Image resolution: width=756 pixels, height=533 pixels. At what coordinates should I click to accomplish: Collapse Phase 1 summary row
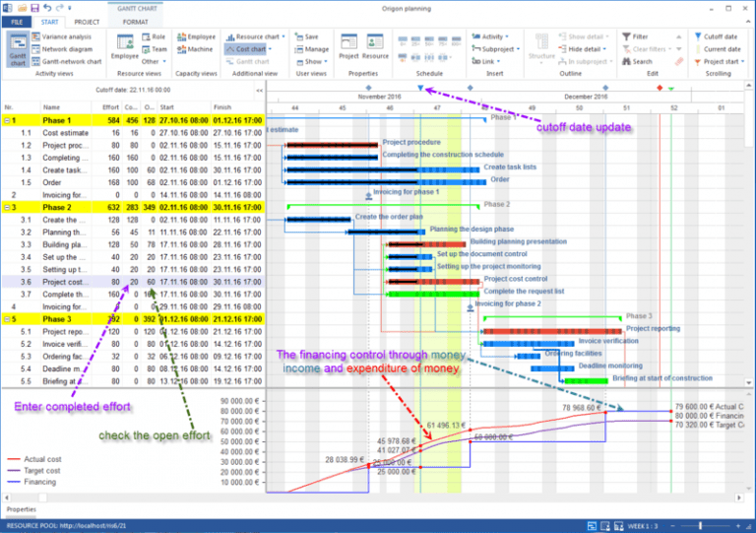click(x=7, y=120)
